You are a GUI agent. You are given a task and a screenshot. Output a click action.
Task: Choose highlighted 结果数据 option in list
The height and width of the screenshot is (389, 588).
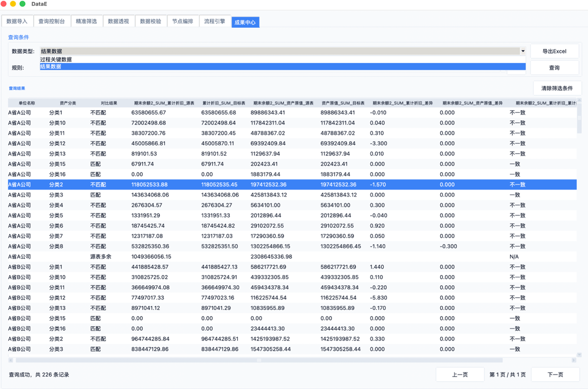[x=283, y=67]
